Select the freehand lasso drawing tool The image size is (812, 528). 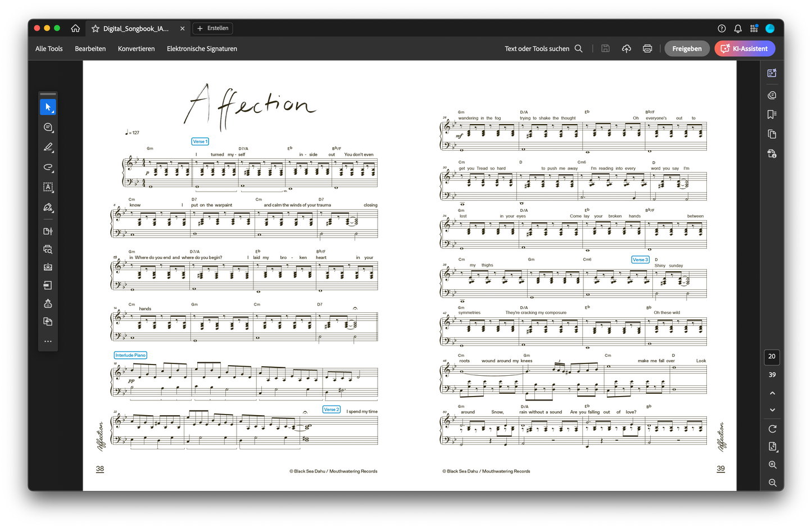tap(48, 167)
